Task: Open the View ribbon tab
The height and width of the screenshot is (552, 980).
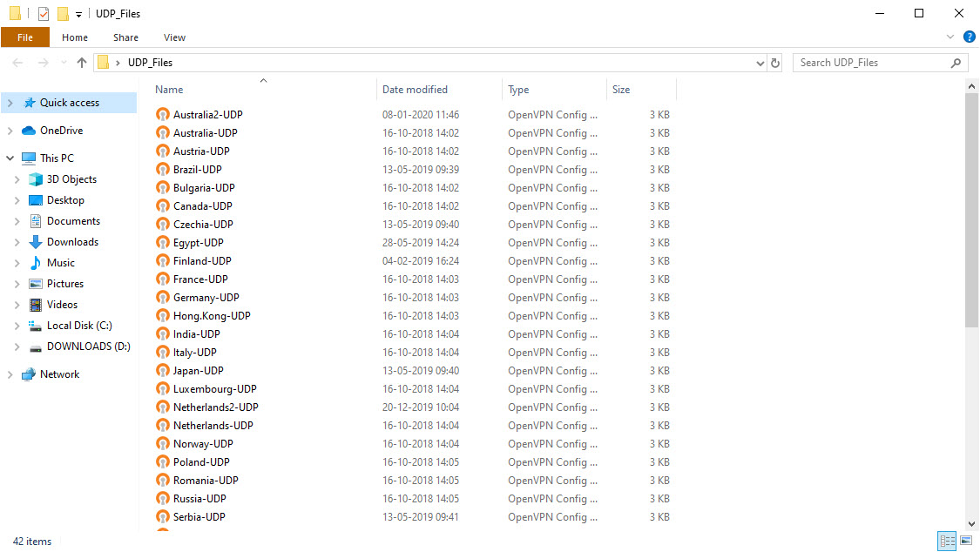Action: click(x=174, y=37)
